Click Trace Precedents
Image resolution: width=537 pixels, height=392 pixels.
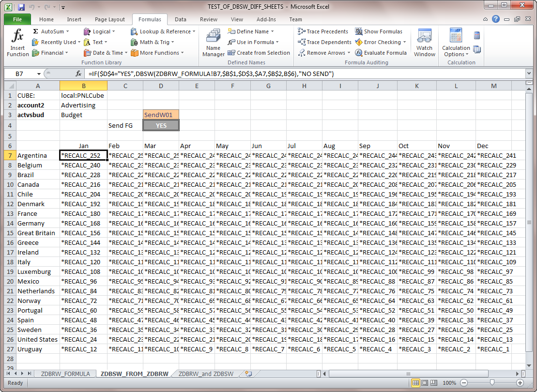click(x=322, y=31)
